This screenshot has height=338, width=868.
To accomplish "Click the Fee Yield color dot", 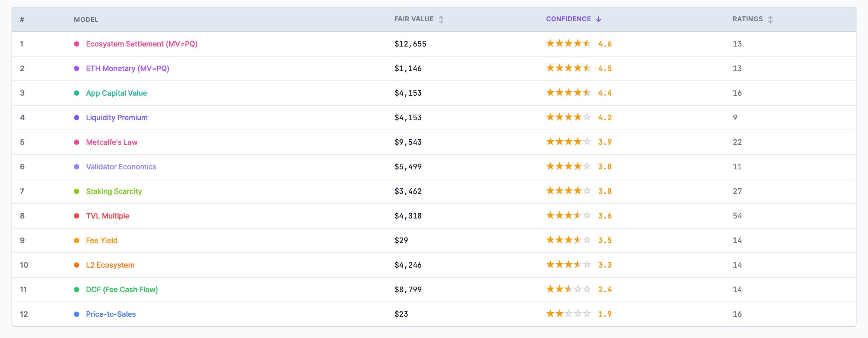I will click(77, 240).
